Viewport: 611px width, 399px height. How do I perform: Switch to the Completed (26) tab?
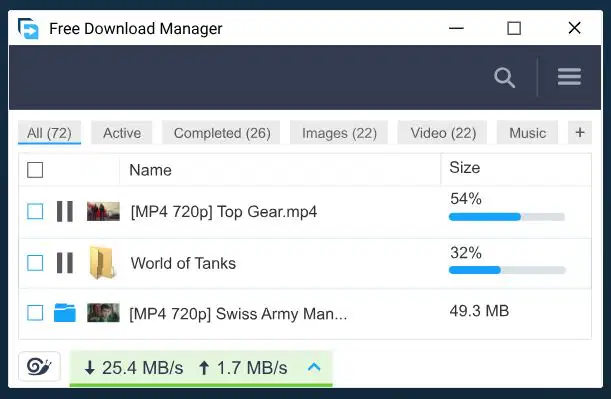[221, 133]
